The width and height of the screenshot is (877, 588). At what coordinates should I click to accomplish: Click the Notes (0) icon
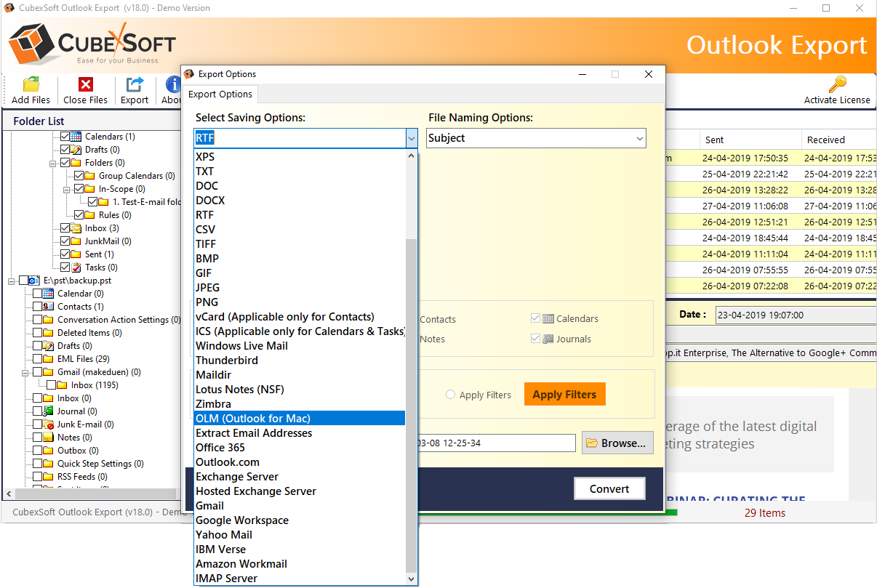click(x=49, y=438)
